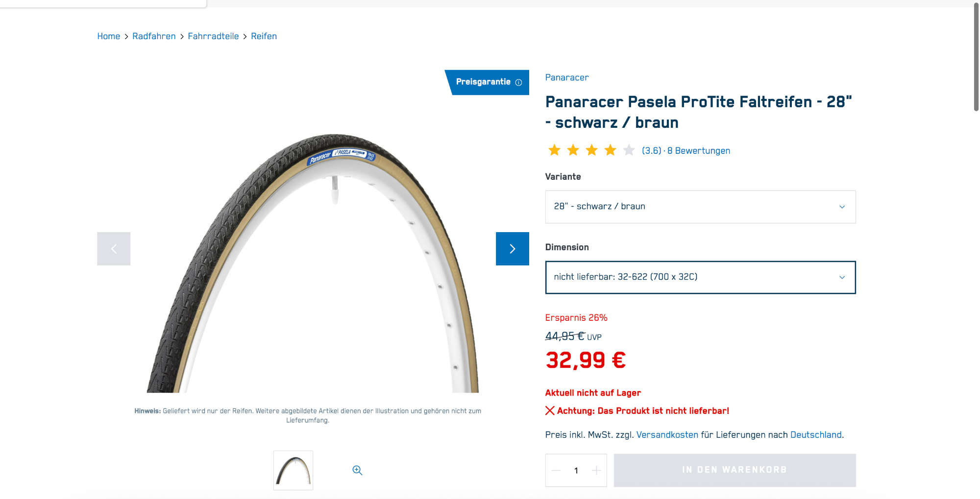This screenshot has height=499, width=980.
Task: Click the fifth rating star
Action: tap(629, 150)
